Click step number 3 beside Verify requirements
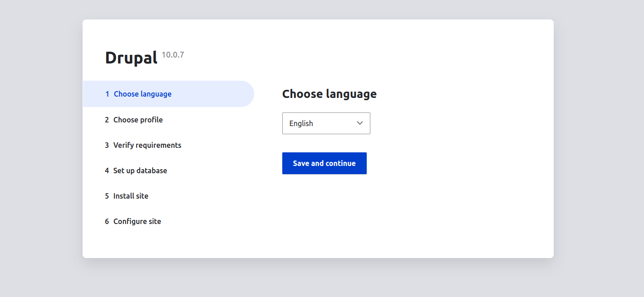The image size is (644, 297). [x=107, y=145]
